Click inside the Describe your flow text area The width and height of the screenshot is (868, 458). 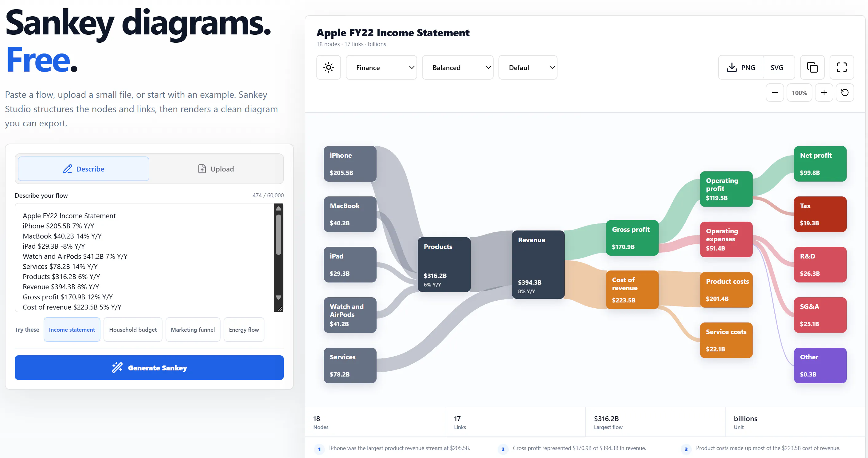pyautogui.click(x=145, y=258)
